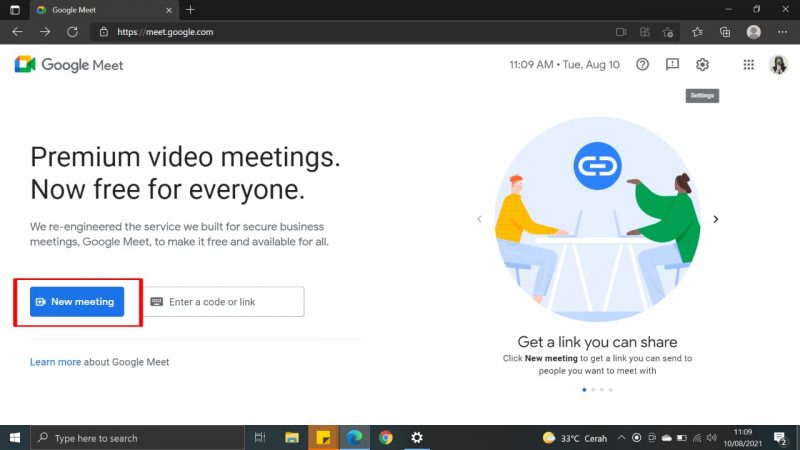Show next carousel slide arrow

715,219
